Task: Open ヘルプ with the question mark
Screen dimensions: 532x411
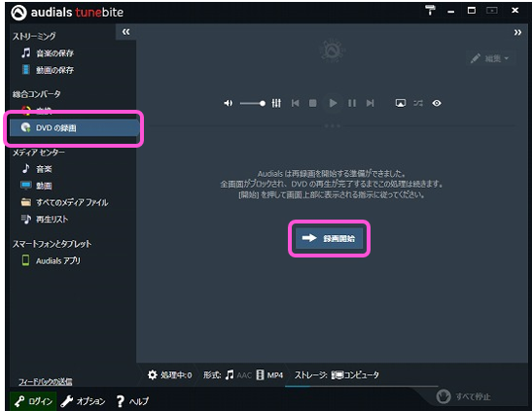Action: 132,401
